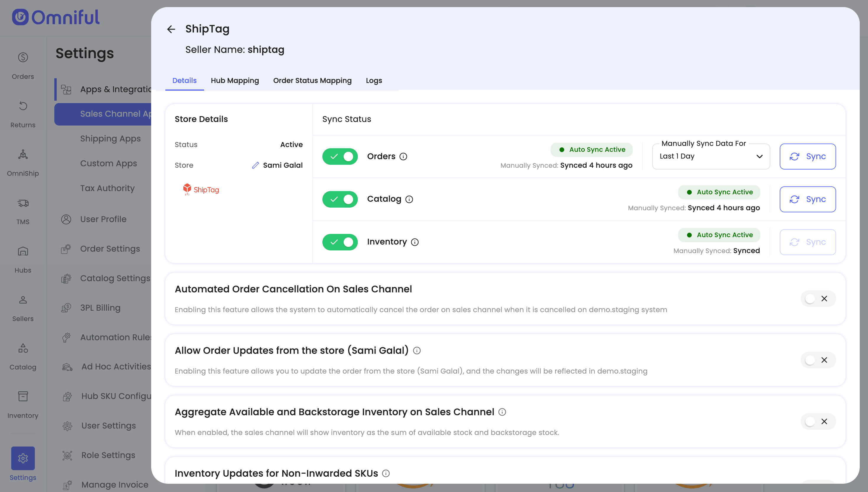The width and height of the screenshot is (868, 492).
Task: Click the ShipTag store logo
Action: 201,190
